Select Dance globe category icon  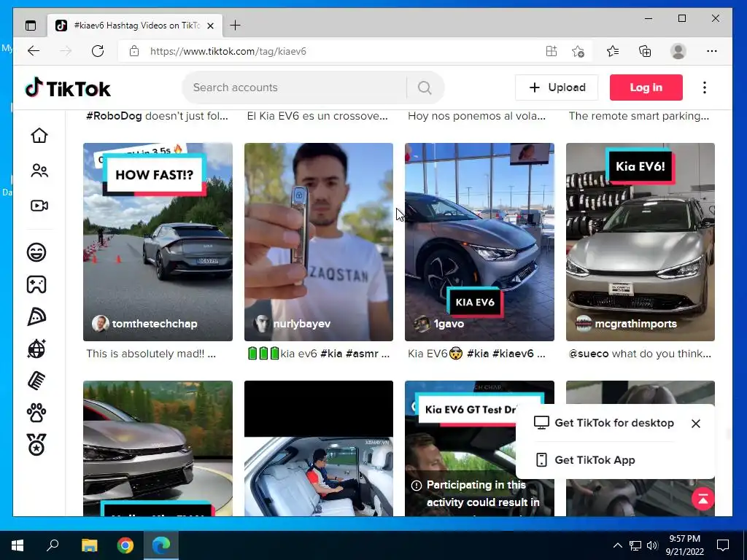pos(36,349)
